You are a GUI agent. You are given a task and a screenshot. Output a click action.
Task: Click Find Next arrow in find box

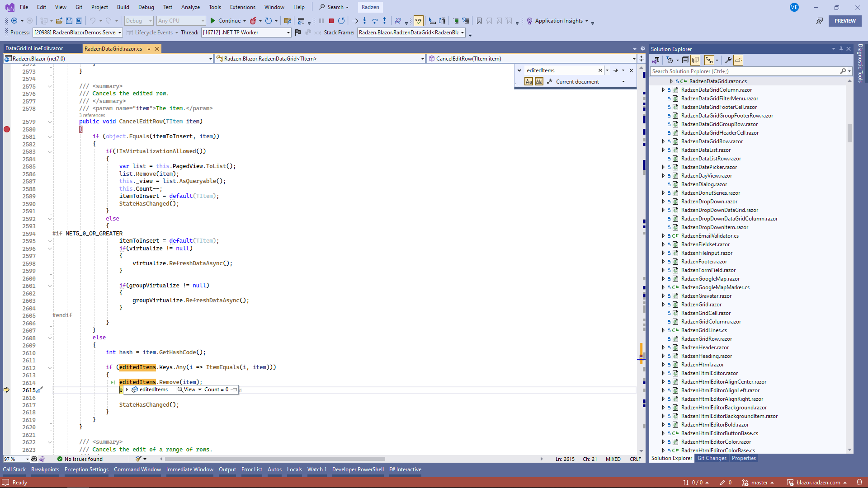[x=616, y=70]
